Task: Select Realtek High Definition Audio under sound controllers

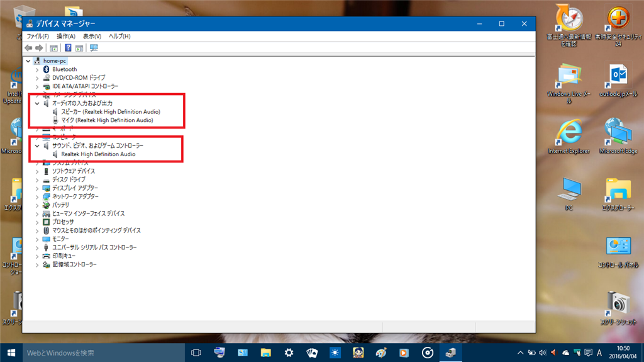Action: click(x=98, y=154)
